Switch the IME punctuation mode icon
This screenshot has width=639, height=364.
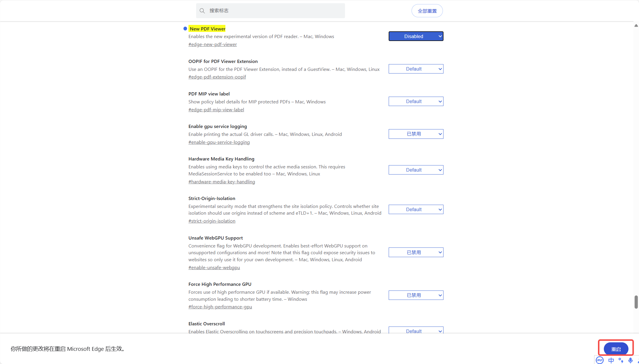click(621, 360)
